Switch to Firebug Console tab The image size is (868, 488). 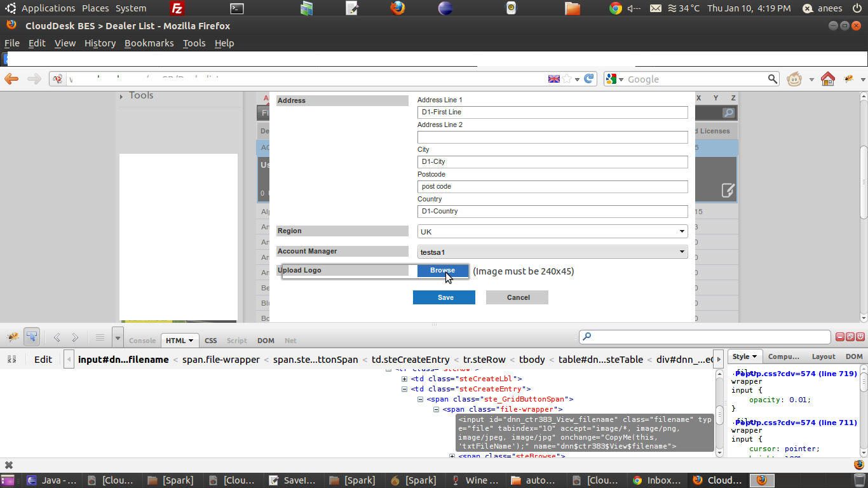(142, 341)
